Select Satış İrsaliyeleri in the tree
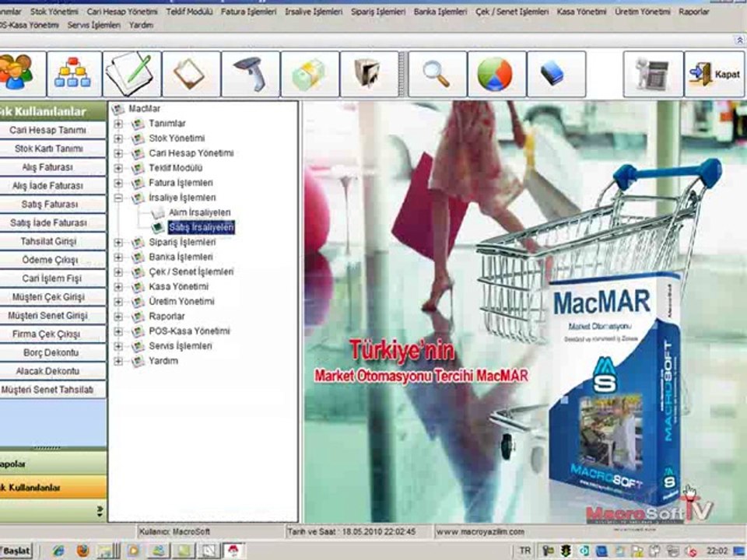Screen dimensions: 747x560 pyautogui.click(x=201, y=227)
